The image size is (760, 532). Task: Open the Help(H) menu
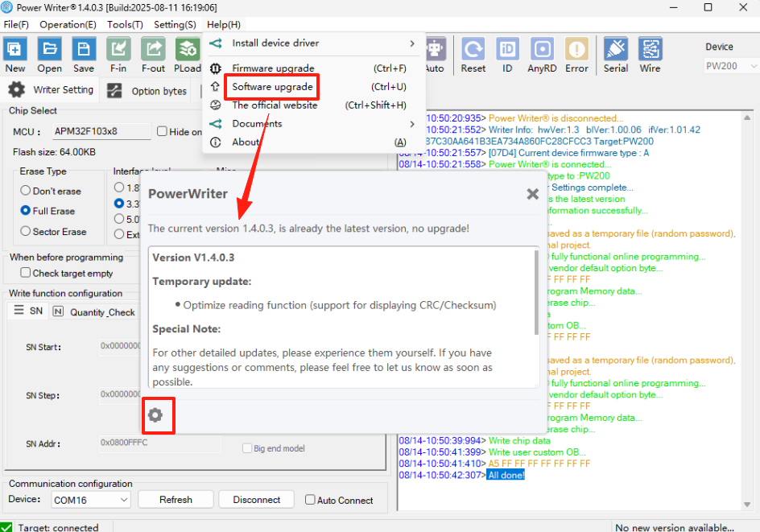point(224,24)
